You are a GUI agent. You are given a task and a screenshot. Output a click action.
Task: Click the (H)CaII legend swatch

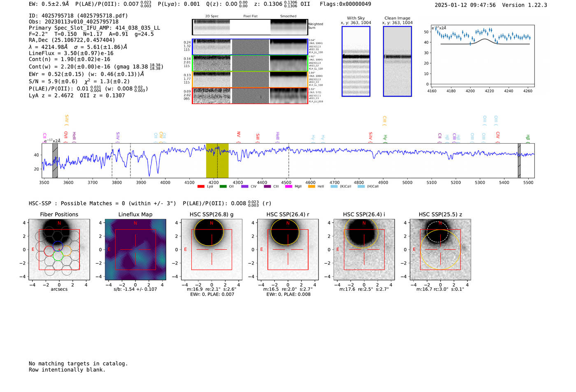(x=361, y=186)
